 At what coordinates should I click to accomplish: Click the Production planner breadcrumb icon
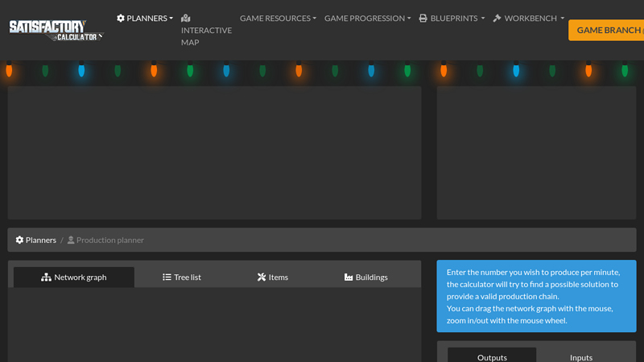71,240
